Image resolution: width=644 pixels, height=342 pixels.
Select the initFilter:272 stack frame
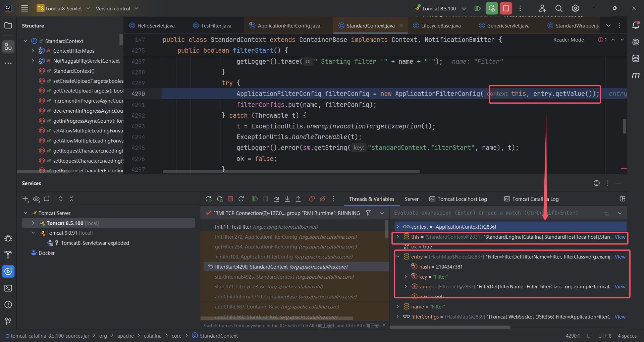[294, 237]
